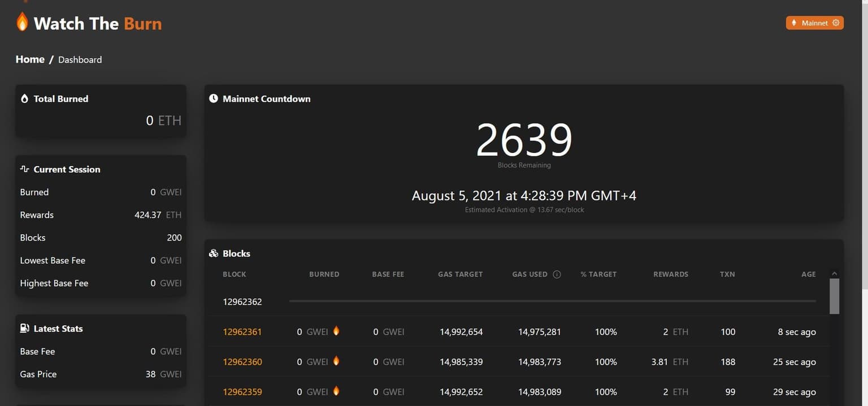The image size is (868, 406).
Task: Go to Home in the breadcrumb
Action: (30, 59)
